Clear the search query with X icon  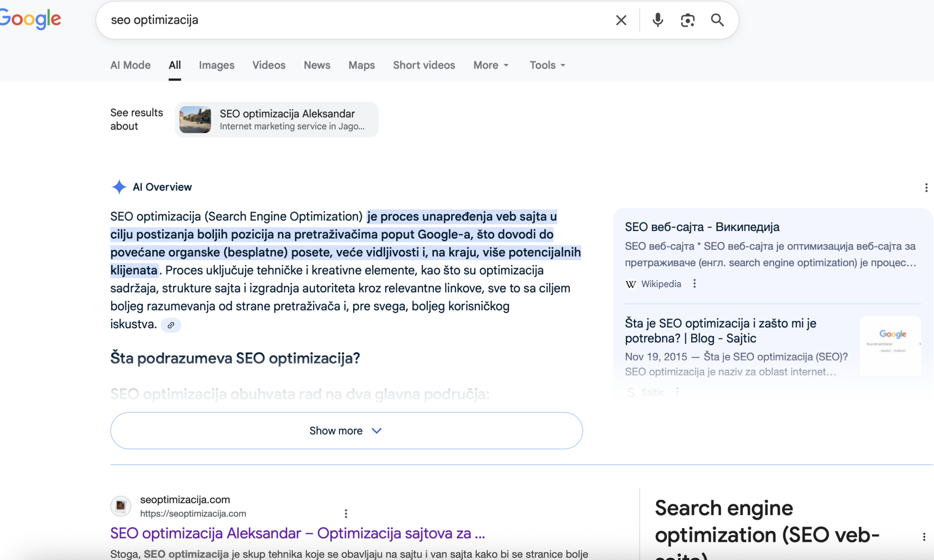click(621, 20)
